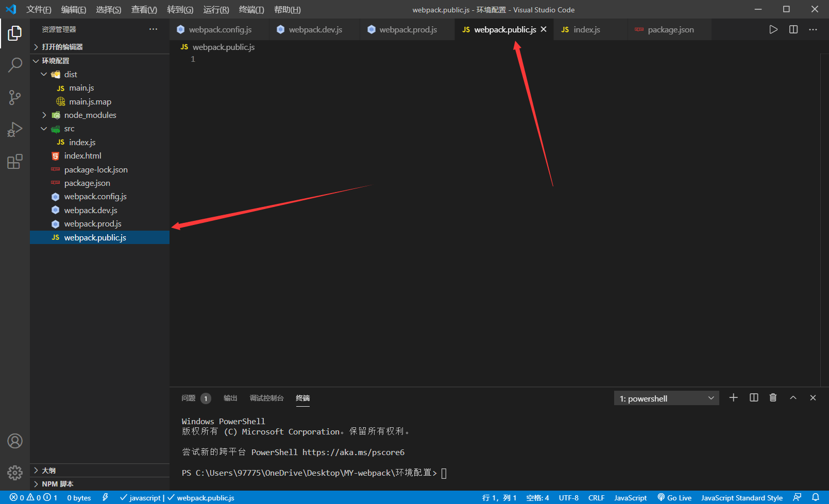
Task: Collapse the 环境配置 folder section
Action: coord(99,61)
